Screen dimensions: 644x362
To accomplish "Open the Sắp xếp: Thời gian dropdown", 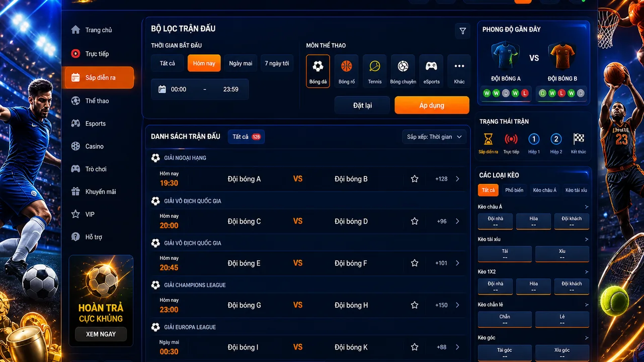I will [x=435, y=137].
